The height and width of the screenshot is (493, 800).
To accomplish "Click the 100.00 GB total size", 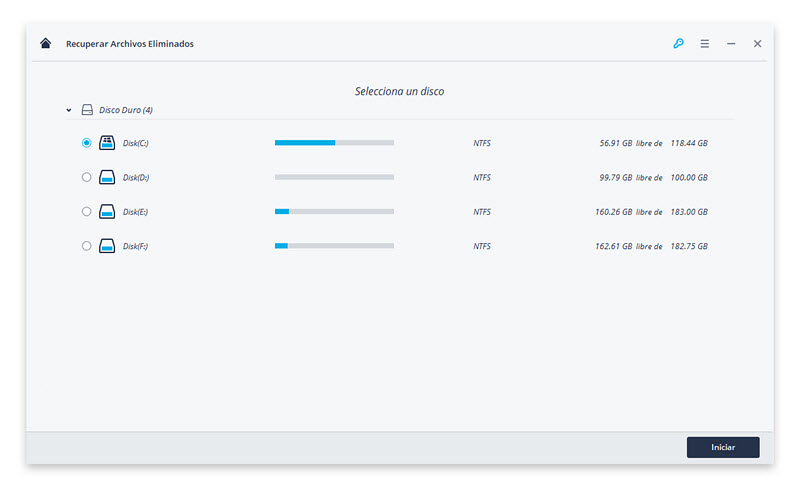I will tap(689, 178).
